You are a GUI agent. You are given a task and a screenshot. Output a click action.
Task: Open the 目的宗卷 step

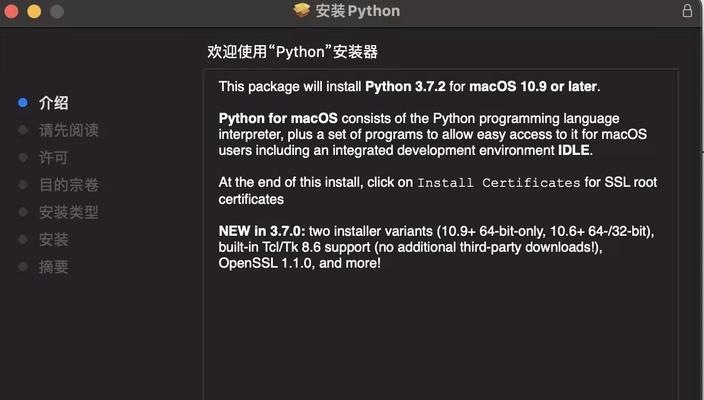(69, 185)
